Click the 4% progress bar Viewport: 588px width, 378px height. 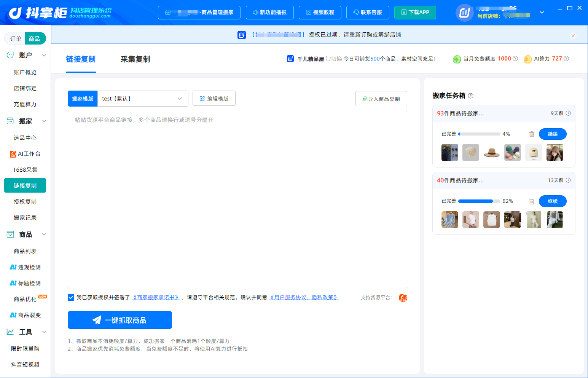click(x=479, y=134)
